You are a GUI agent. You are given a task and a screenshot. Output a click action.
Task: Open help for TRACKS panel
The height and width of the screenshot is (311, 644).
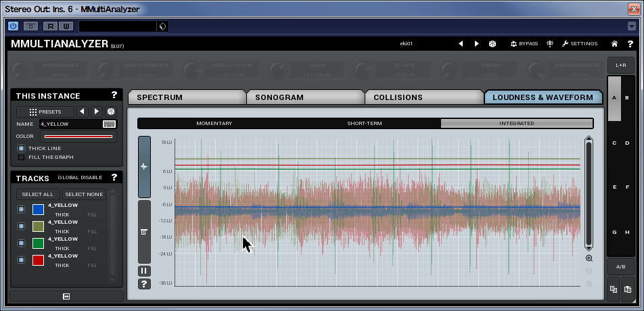coord(114,177)
